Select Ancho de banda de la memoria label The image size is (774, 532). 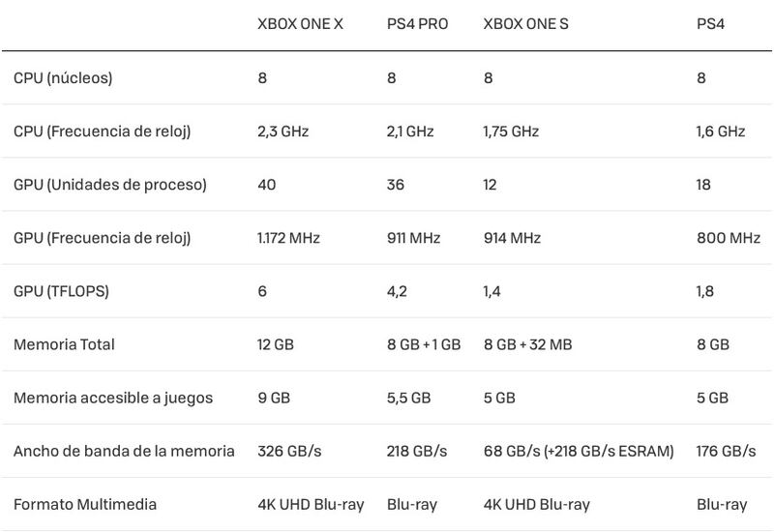click(124, 451)
